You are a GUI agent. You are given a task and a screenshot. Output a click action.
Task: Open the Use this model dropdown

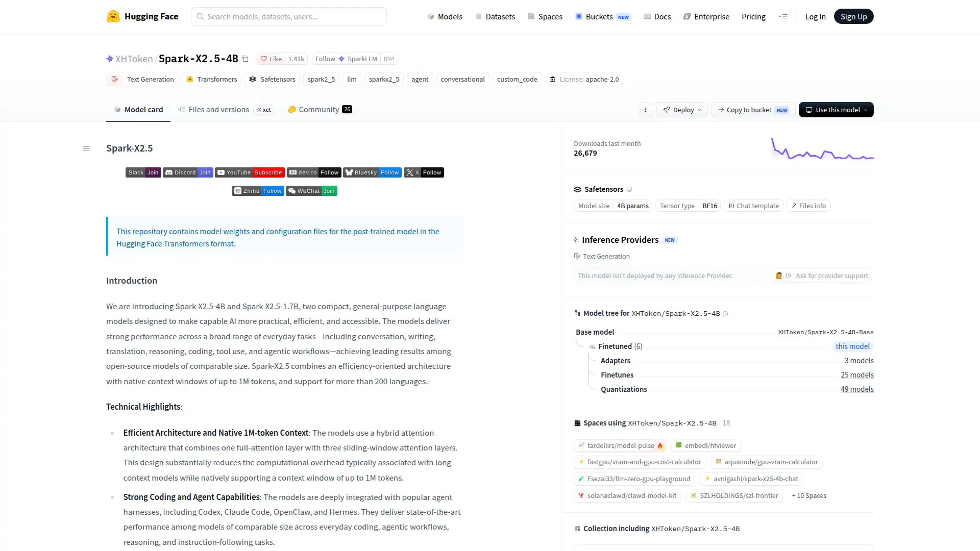pos(836,110)
